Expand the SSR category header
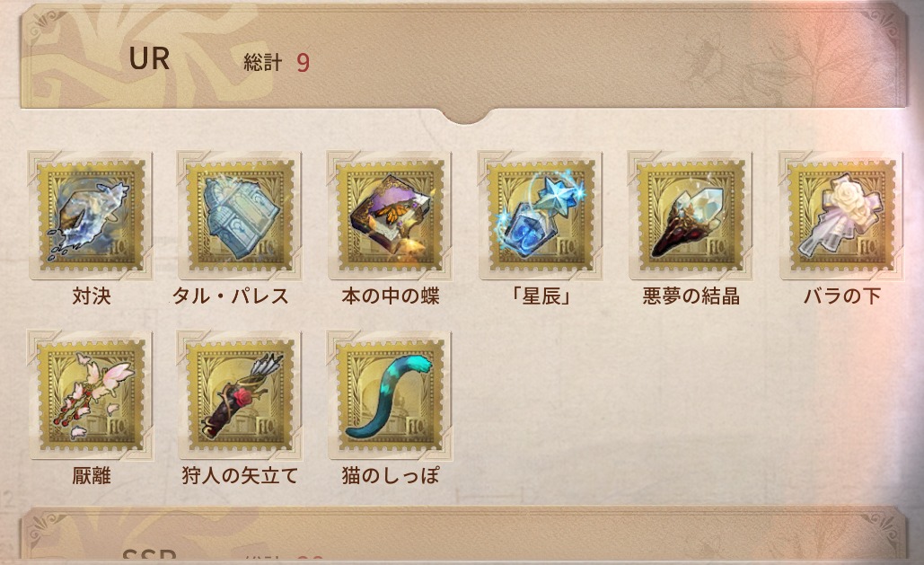Image resolution: width=924 pixels, height=565 pixels. point(463,534)
